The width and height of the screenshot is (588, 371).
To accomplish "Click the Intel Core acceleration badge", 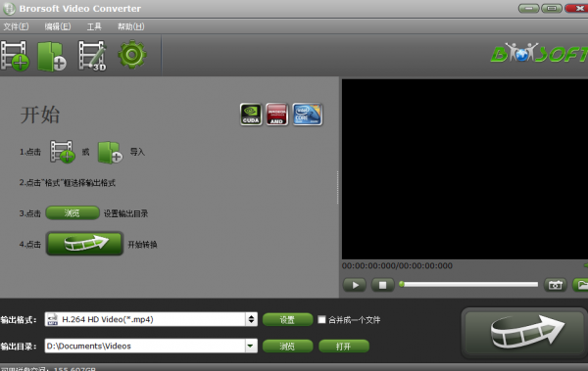I will [308, 115].
